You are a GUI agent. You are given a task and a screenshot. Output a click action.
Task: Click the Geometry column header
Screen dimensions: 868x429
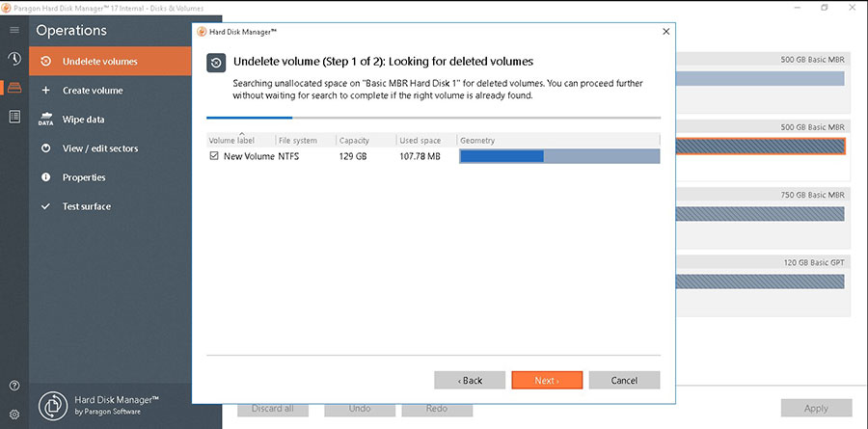pos(558,141)
